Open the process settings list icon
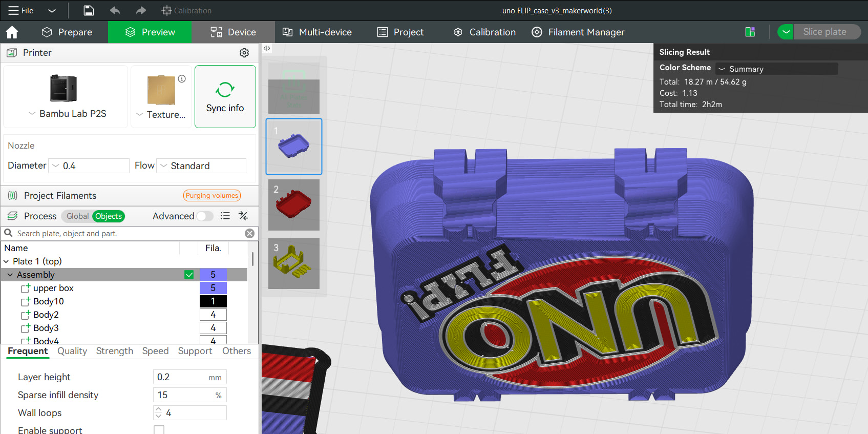Viewport: 868px width, 434px height. (225, 216)
